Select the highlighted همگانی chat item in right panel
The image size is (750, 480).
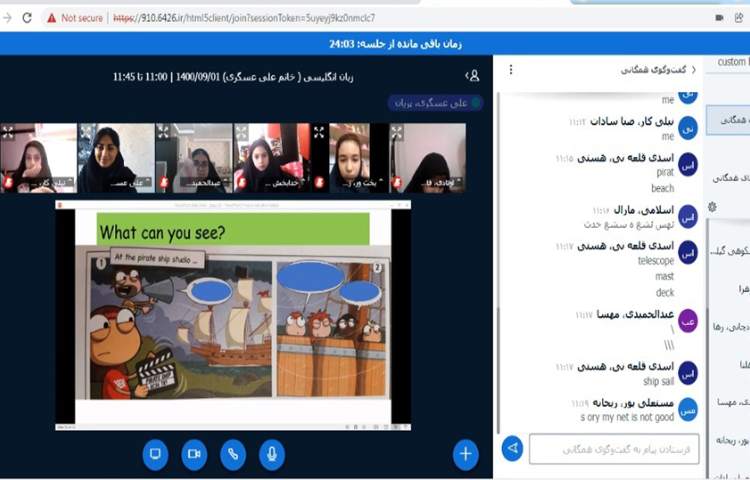point(729,120)
